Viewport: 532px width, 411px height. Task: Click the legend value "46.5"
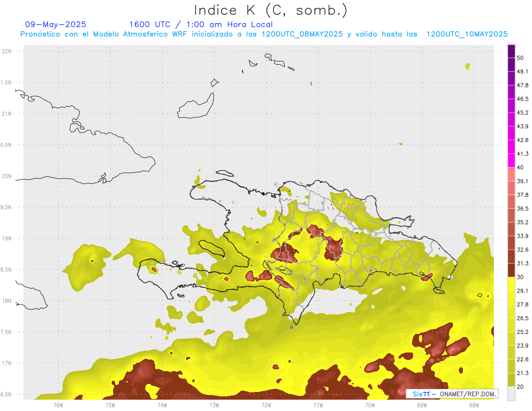[x=523, y=99]
